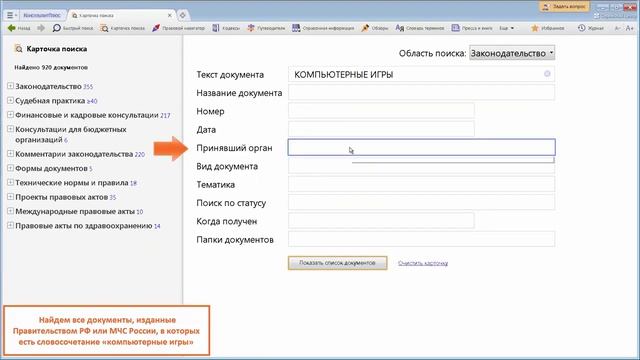This screenshot has width=640, height=360.
Task: Expand the Законодательство tree node
Action: 10,86
